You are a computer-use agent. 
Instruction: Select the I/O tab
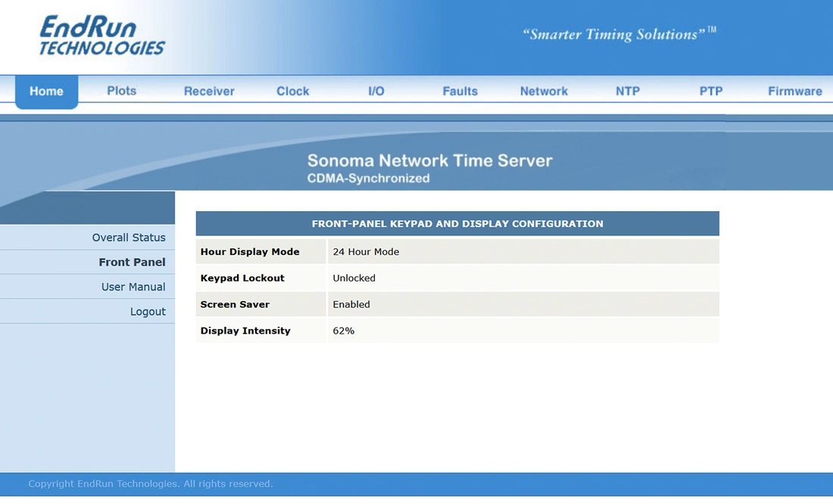pos(376,92)
